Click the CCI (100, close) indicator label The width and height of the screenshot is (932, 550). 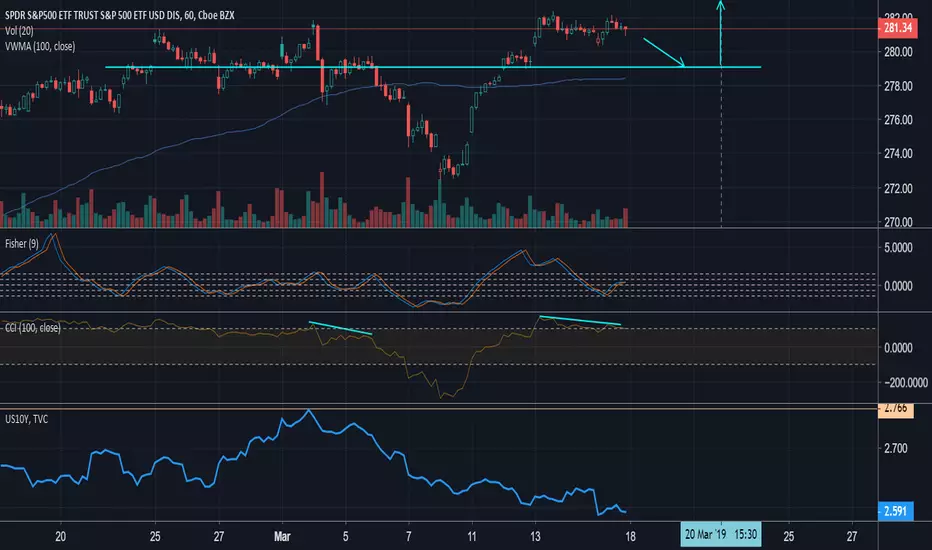(x=33, y=328)
